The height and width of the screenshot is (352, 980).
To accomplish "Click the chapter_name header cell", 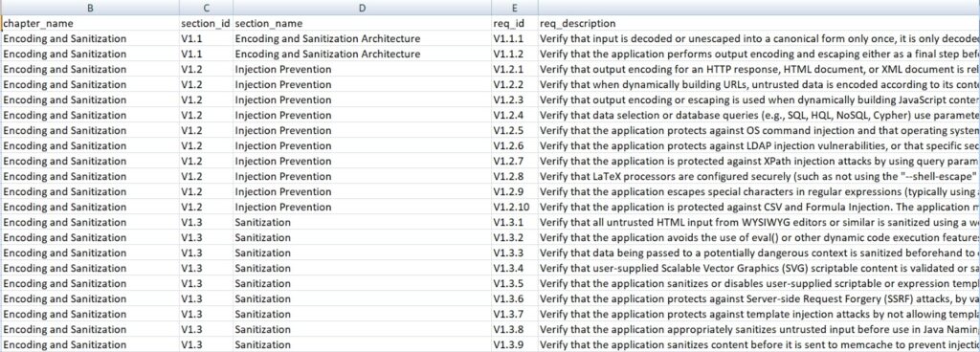I will (90, 23).
